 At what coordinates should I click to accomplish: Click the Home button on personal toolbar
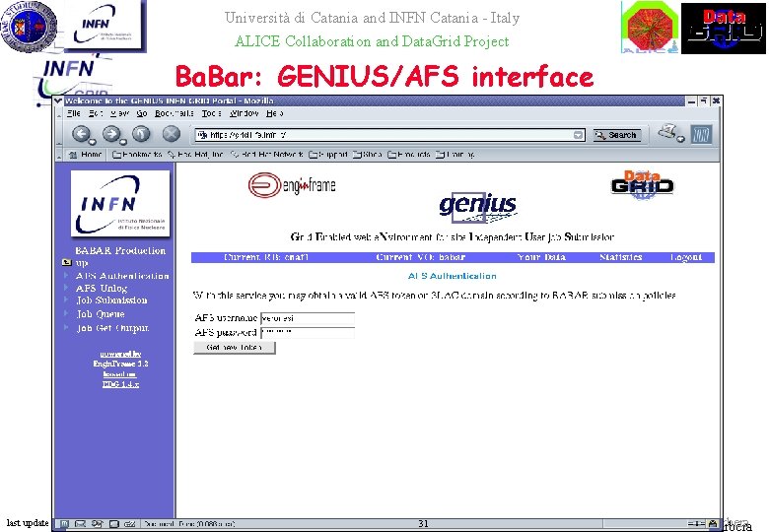point(86,155)
